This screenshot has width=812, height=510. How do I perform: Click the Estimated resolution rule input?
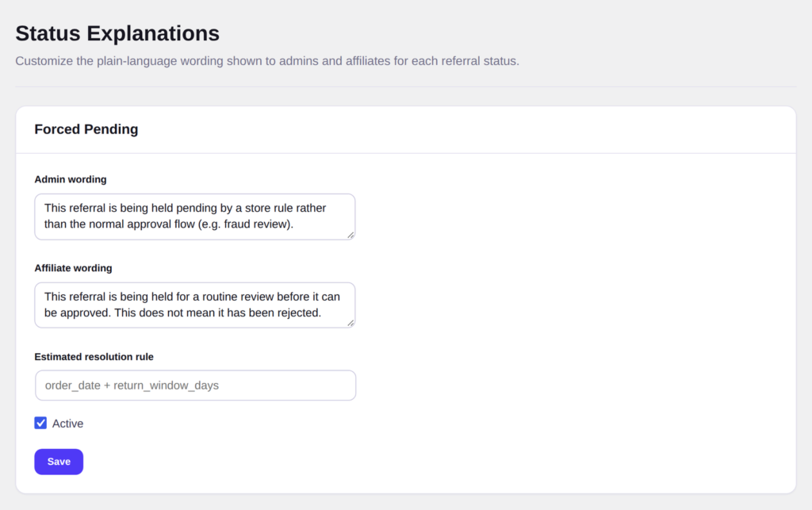[195, 385]
